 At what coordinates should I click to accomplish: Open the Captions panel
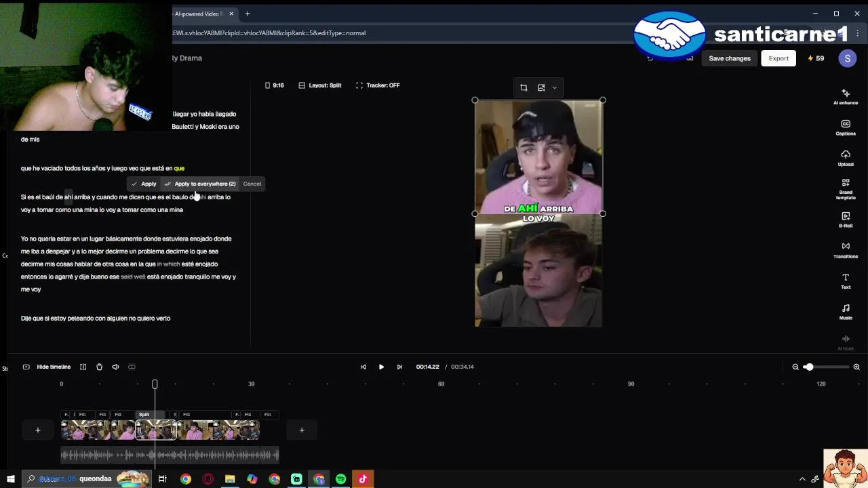coord(846,127)
